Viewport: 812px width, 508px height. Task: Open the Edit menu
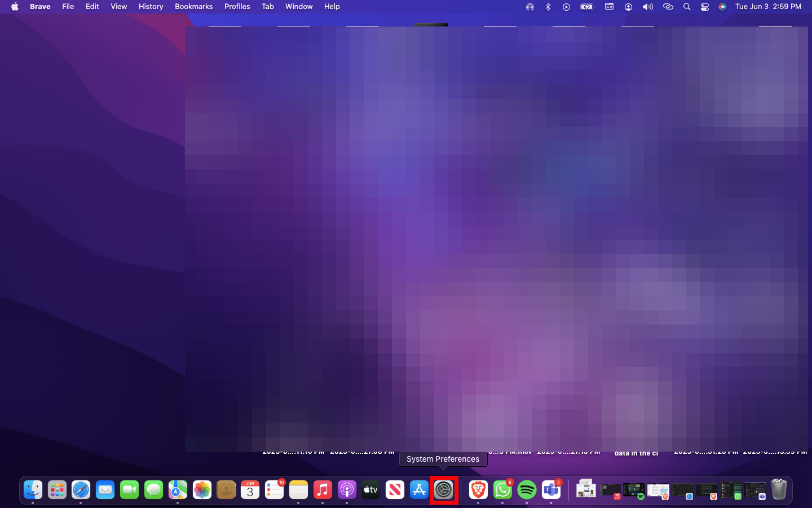coord(92,7)
